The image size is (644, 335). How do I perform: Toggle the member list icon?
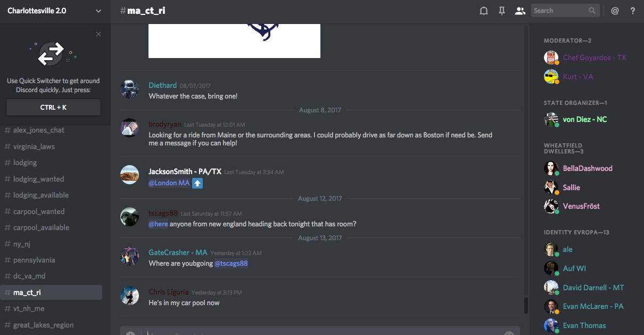[520, 11]
